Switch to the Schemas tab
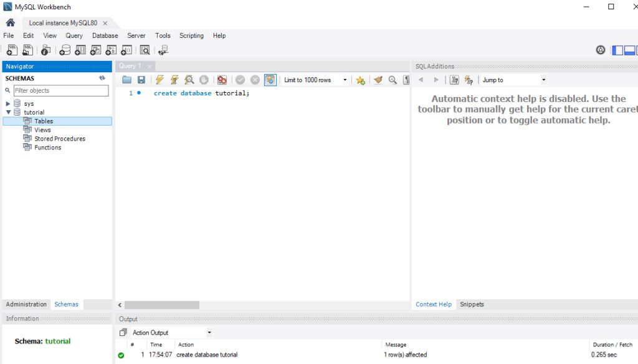638x364 pixels. point(66,304)
